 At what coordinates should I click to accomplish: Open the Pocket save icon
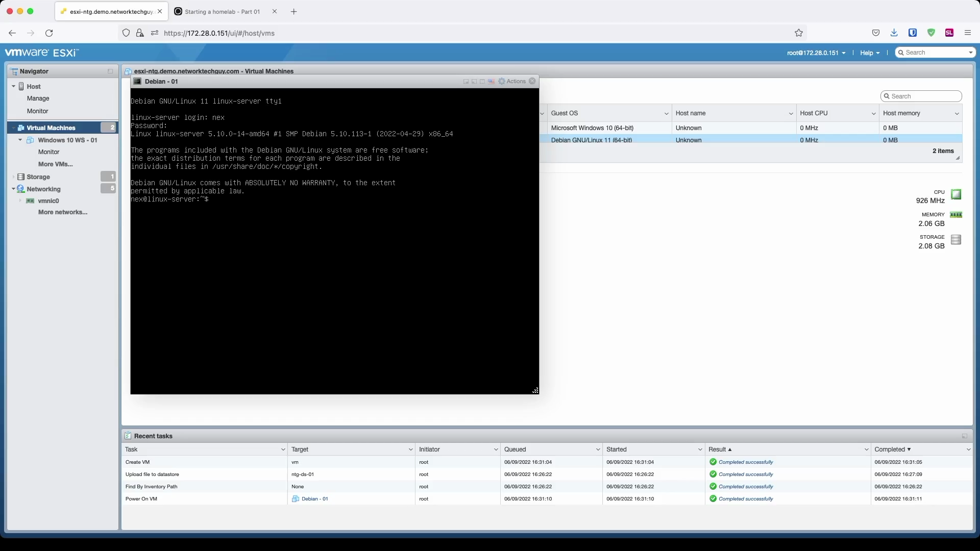(876, 33)
